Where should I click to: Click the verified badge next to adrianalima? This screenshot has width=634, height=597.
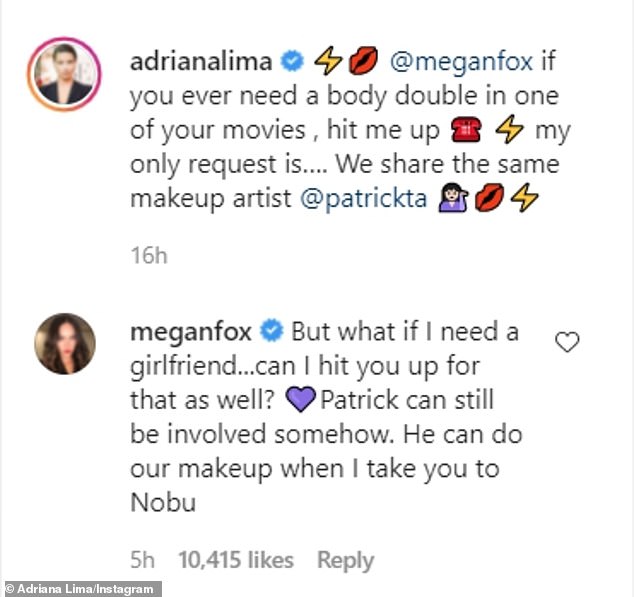tap(289, 62)
